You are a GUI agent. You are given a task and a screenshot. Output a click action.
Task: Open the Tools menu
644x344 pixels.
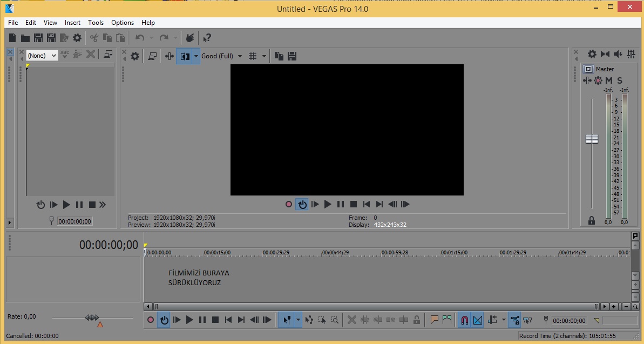click(x=96, y=23)
